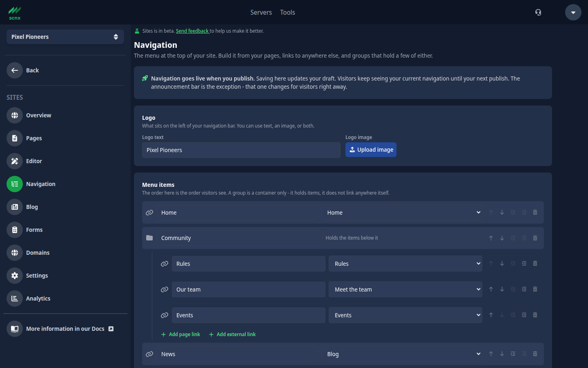The height and width of the screenshot is (368, 588).
Task: Move the Community group up
Action: (x=491, y=238)
